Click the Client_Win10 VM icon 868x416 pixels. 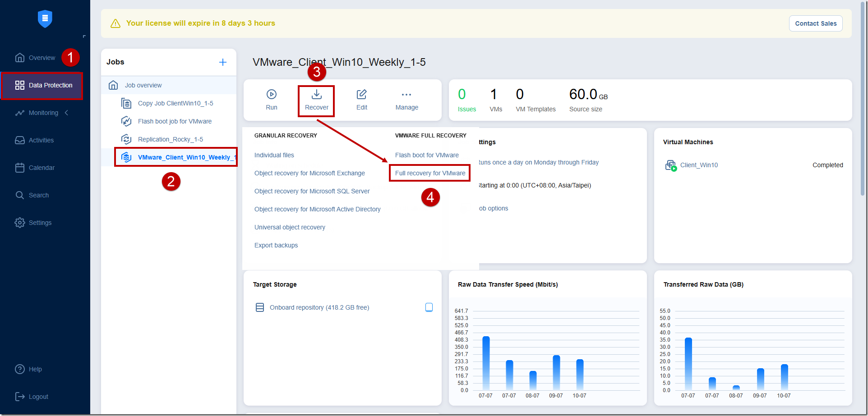coord(671,165)
